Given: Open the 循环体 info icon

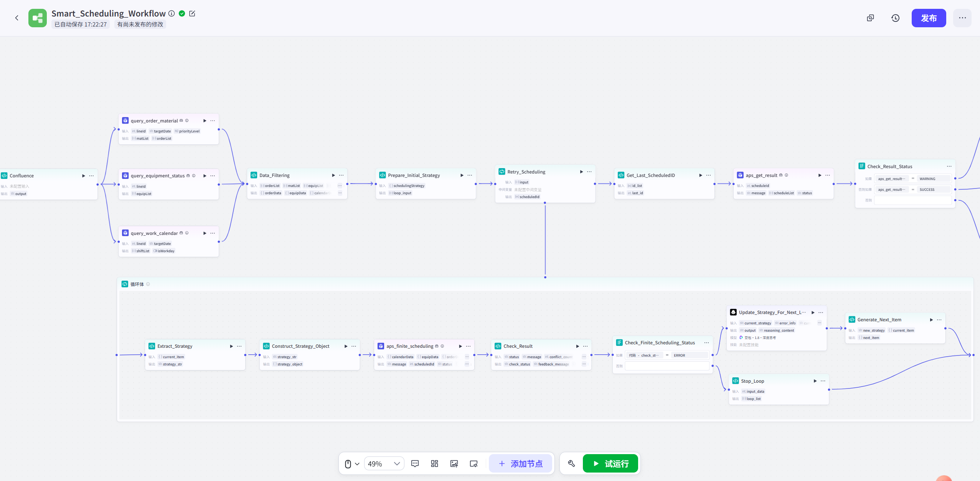Looking at the screenshot, I should [148, 284].
